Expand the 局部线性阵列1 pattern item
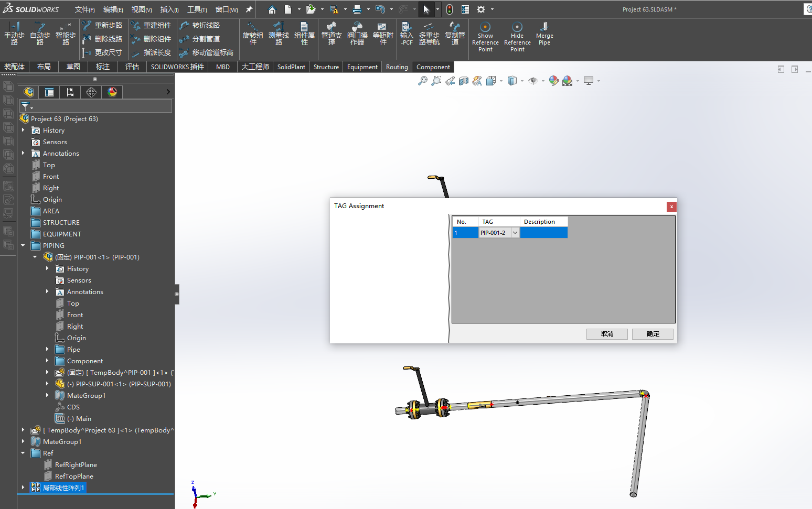This screenshot has width=812, height=509. [x=23, y=488]
